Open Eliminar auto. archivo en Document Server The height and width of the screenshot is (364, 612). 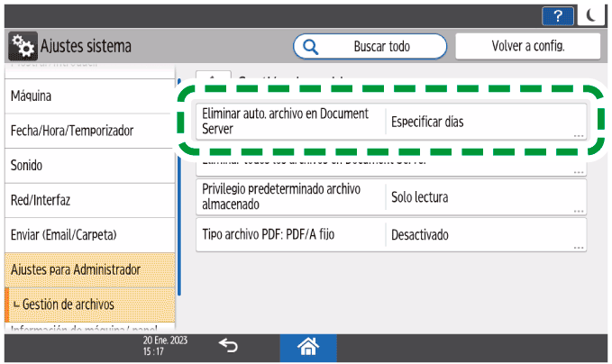click(x=391, y=123)
